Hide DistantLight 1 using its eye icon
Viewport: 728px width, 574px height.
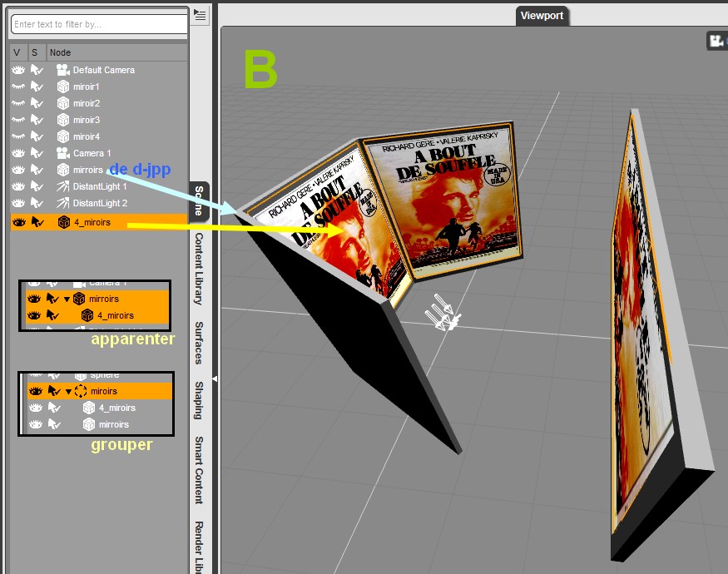(18, 186)
